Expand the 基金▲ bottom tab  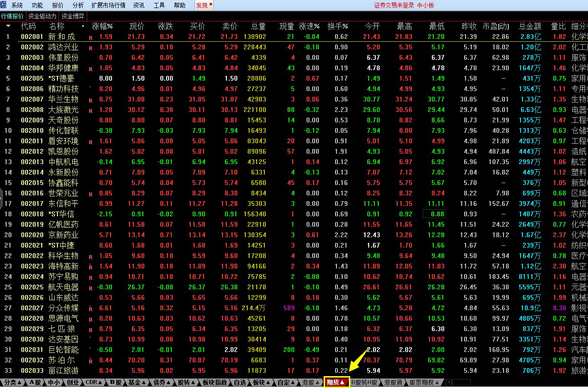tap(138, 382)
